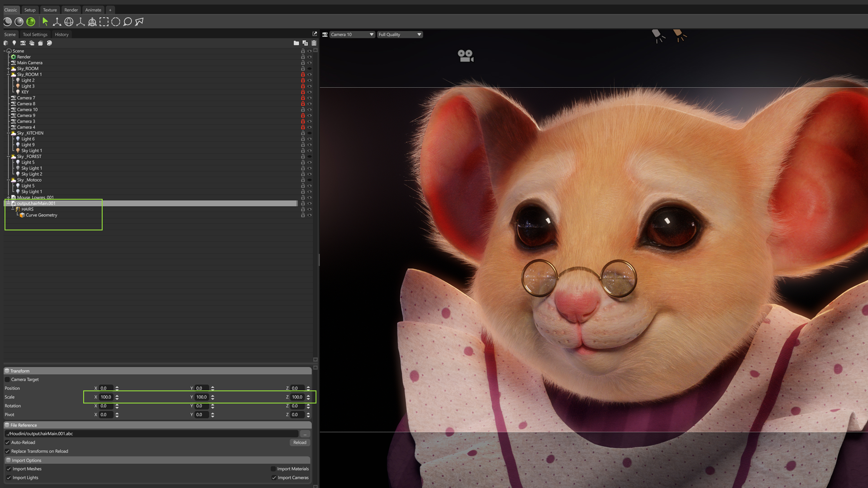
Task: Click the file path browse button
Action: coord(305,434)
